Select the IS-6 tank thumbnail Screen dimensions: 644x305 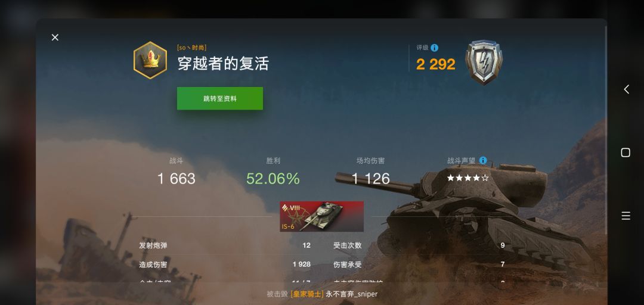(321, 216)
